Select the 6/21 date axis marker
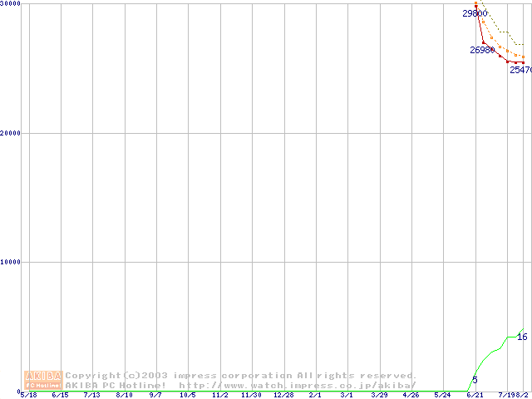This screenshot has height=399, width=532. (475, 395)
